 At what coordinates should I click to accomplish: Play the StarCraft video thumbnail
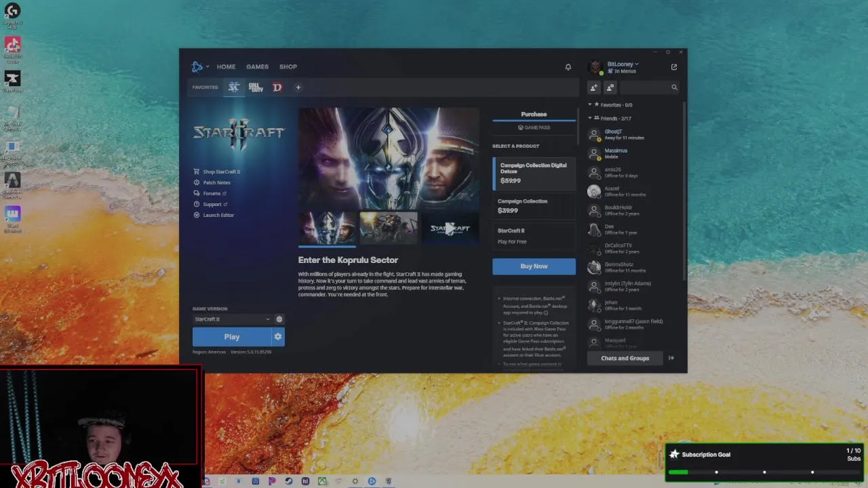pos(450,228)
